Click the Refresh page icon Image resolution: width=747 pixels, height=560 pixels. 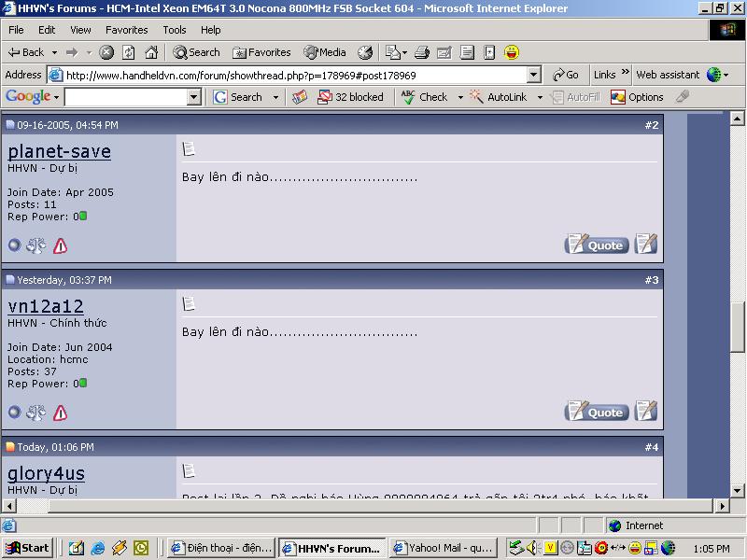pyautogui.click(x=129, y=52)
